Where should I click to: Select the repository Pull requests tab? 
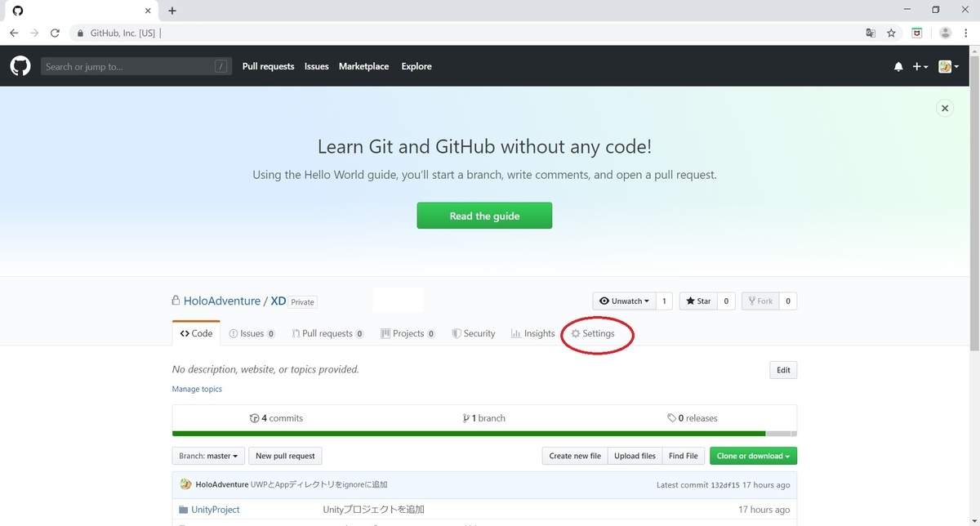pyautogui.click(x=327, y=333)
